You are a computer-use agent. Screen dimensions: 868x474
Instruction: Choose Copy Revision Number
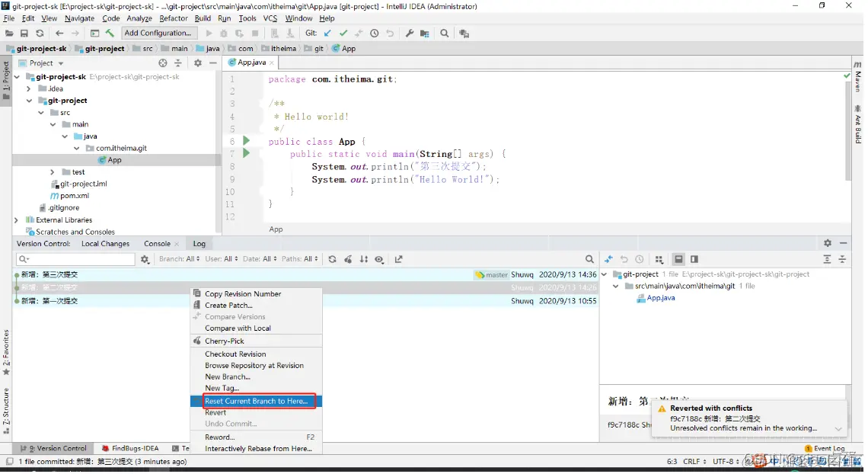pyautogui.click(x=256, y=294)
